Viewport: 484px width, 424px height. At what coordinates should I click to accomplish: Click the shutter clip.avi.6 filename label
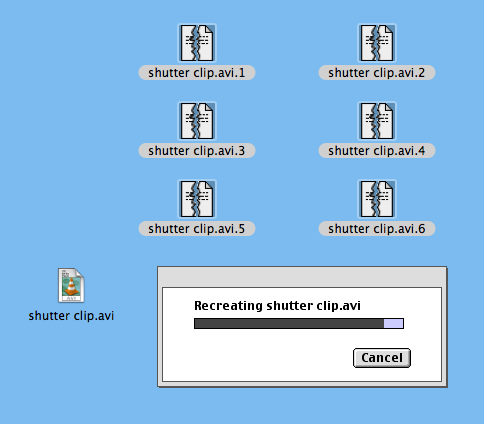pos(377,229)
